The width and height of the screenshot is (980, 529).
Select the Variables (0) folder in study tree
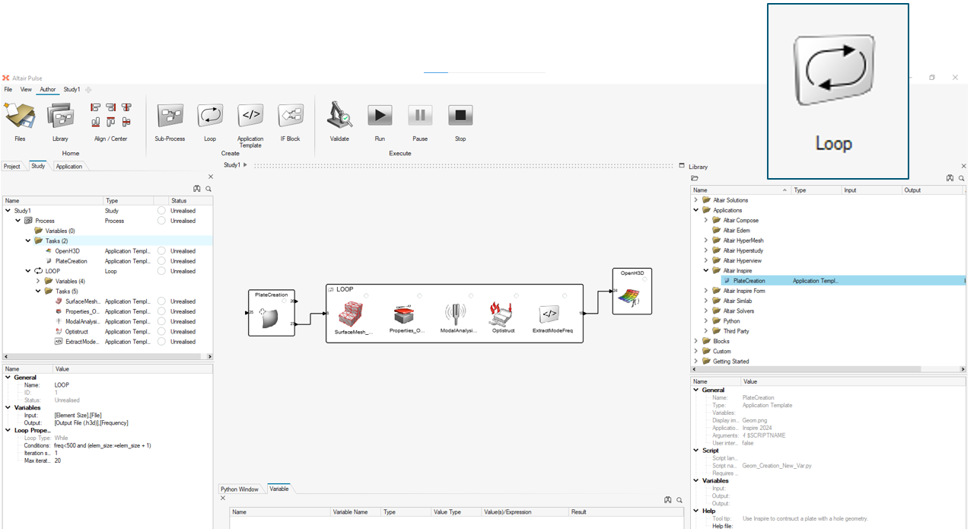click(55, 231)
